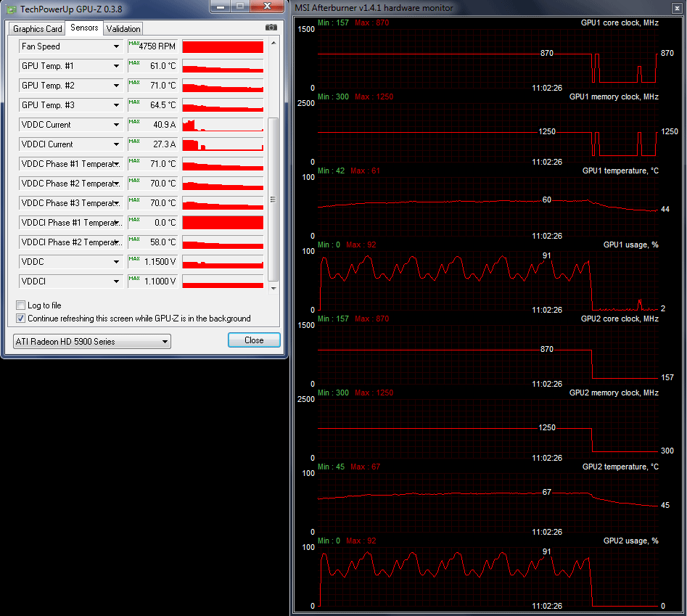Click the GPU1 temperature graph label

point(620,171)
